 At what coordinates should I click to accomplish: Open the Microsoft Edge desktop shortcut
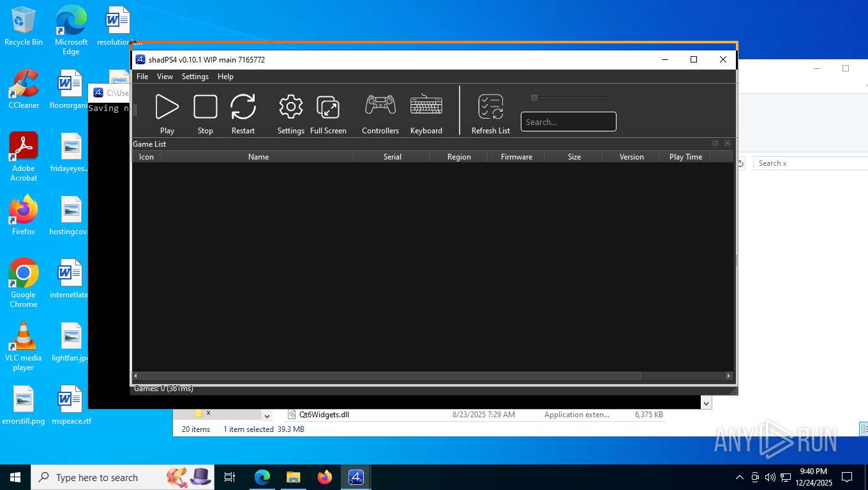(x=71, y=29)
